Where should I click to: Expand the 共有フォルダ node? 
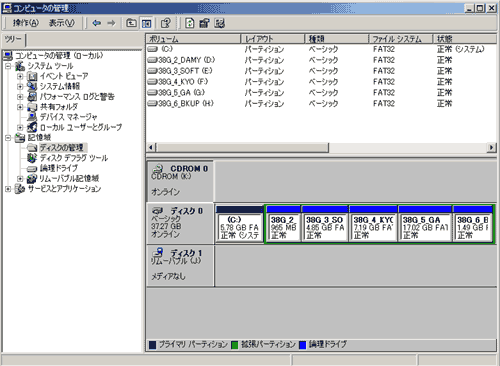20,107
